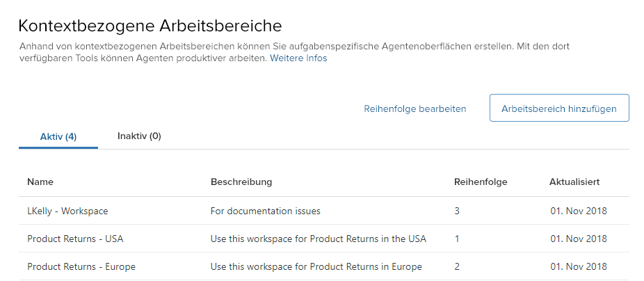Click the updated date of LKelly - Workspace

coord(579,211)
